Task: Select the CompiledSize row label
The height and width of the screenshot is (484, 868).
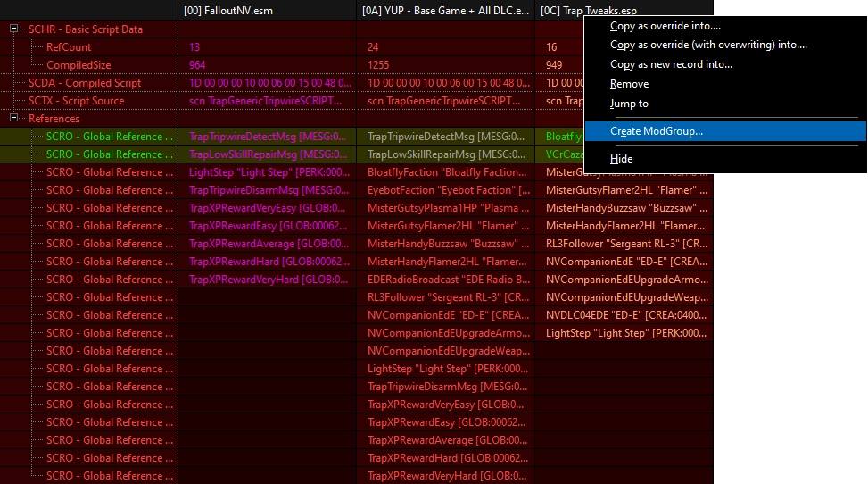Action: [80, 65]
